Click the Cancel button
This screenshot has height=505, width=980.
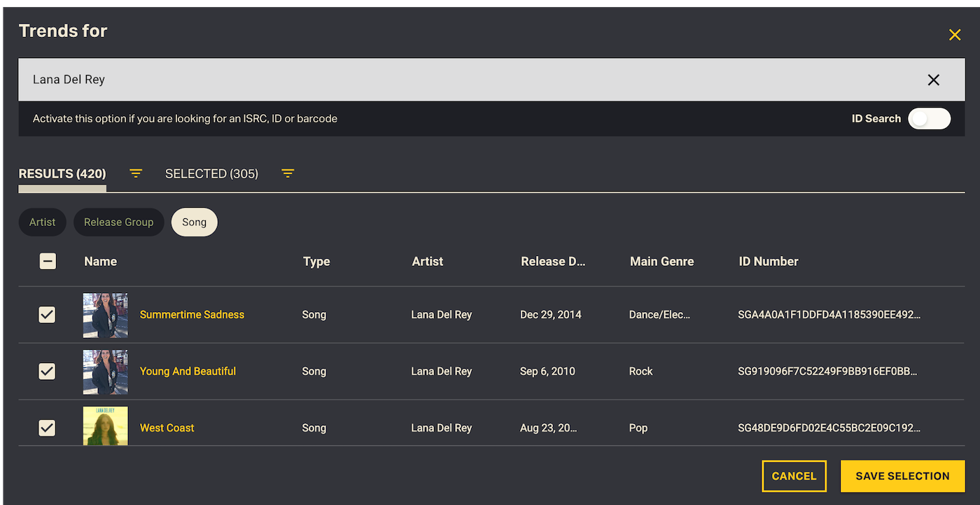point(794,476)
